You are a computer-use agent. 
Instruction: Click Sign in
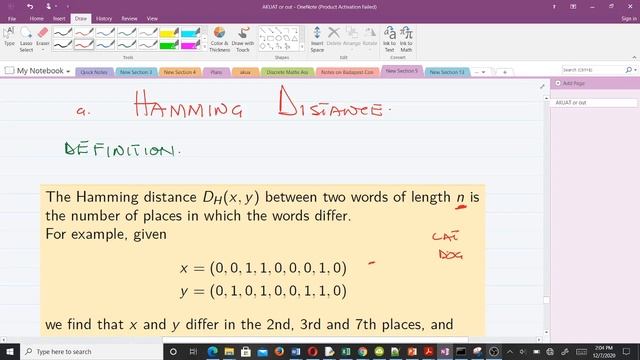click(629, 18)
